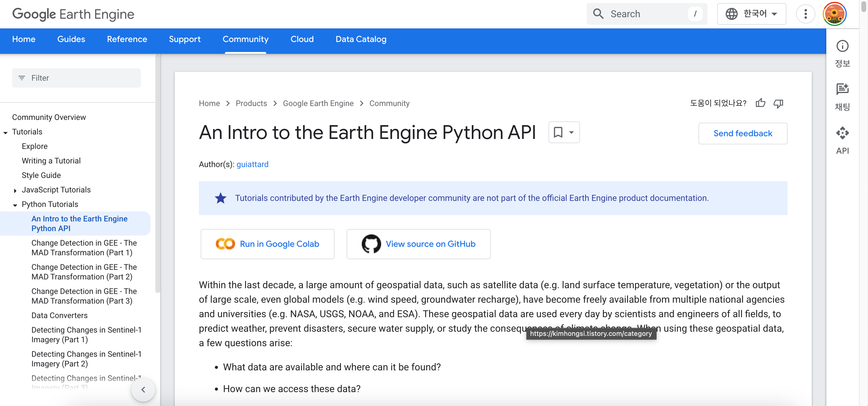The height and width of the screenshot is (406, 868).
Task: Open Community Overview in sidebar
Action: [x=49, y=117]
